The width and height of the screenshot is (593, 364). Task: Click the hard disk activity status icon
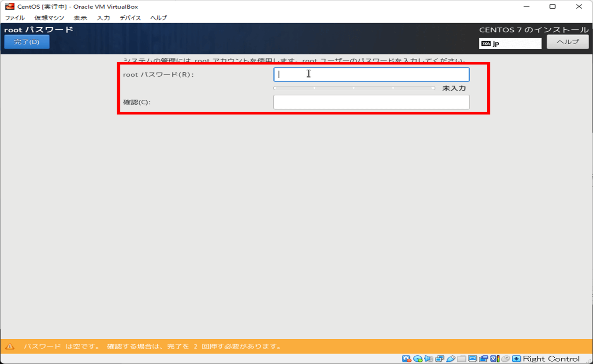pyautogui.click(x=407, y=359)
